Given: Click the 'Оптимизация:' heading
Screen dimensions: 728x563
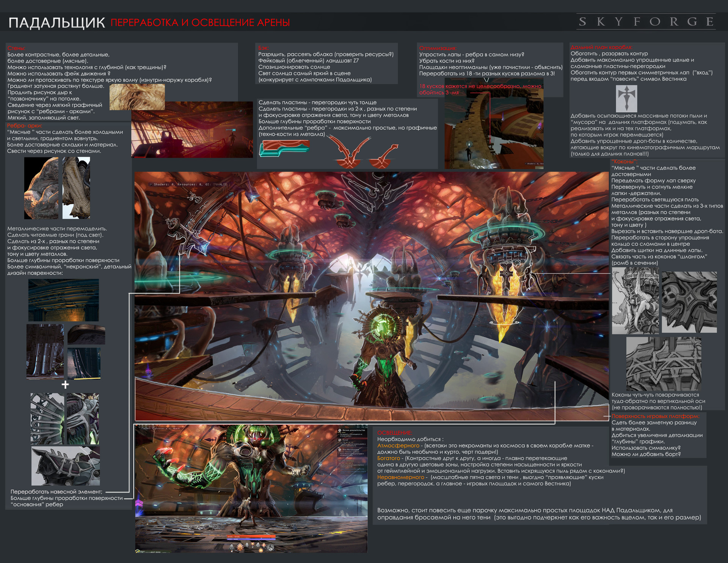Looking at the screenshot, I should [438, 48].
